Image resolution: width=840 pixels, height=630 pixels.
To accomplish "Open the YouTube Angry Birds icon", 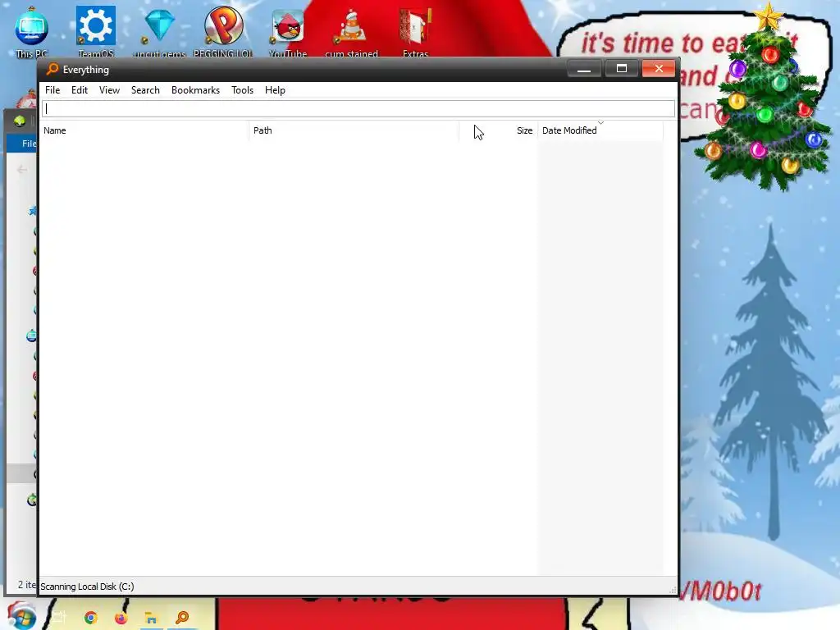I will point(288,31).
